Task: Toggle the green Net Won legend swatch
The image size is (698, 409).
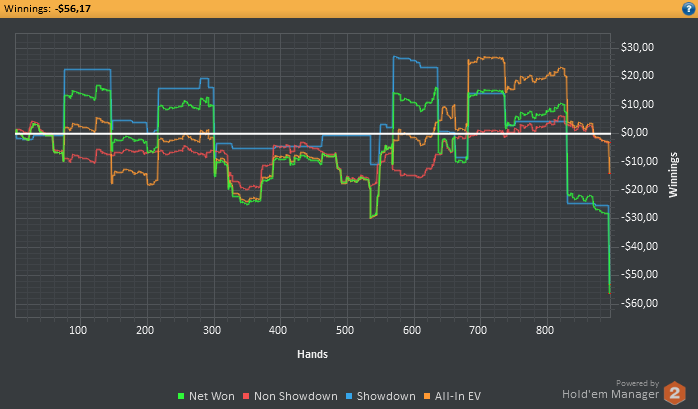Action: point(181,396)
